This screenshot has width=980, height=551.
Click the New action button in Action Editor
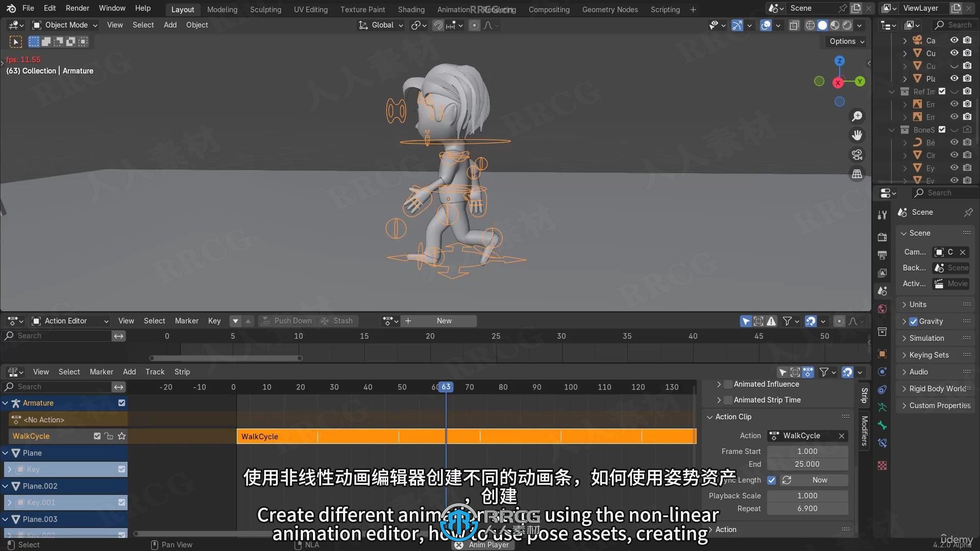pyautogui.click(x=444, y=320)
